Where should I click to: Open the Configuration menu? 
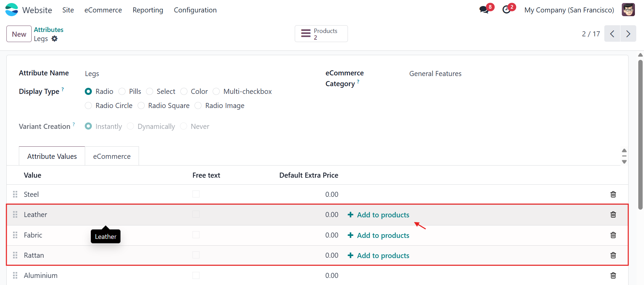[x=195, y=10]
